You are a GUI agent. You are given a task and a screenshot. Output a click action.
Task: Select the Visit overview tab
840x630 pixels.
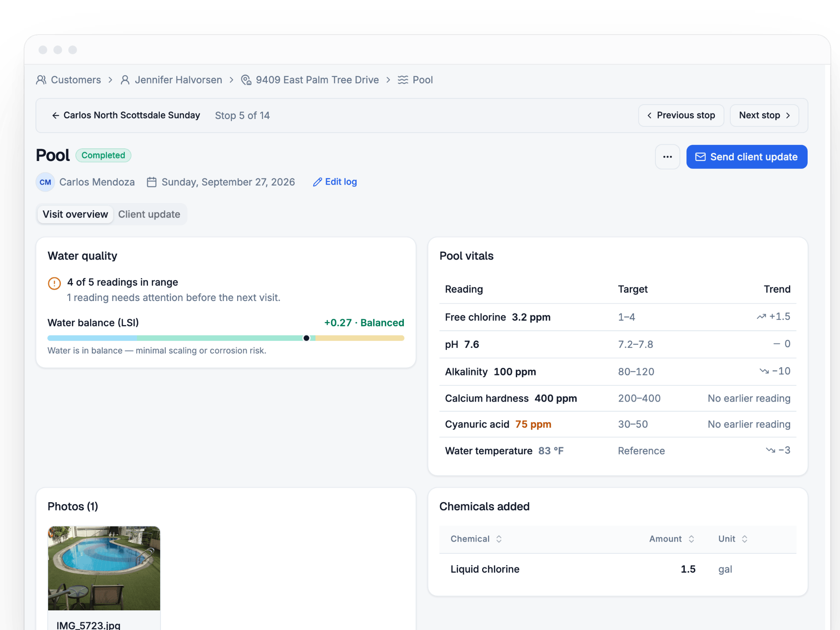75,214
